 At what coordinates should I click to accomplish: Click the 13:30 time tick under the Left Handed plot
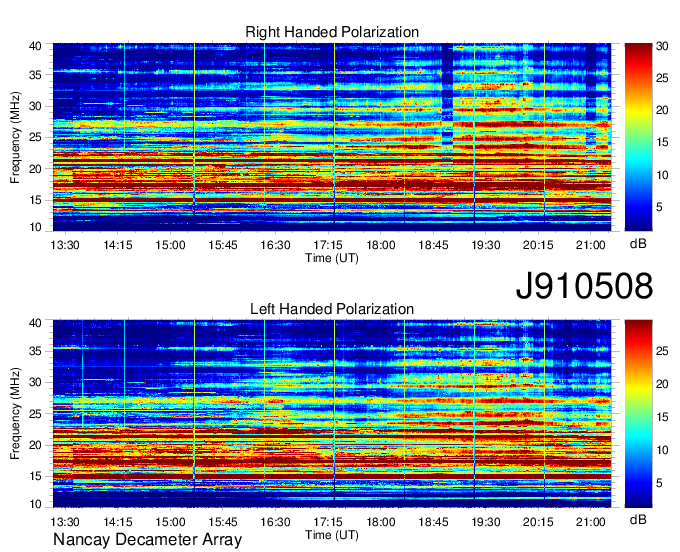coord(65,522)
